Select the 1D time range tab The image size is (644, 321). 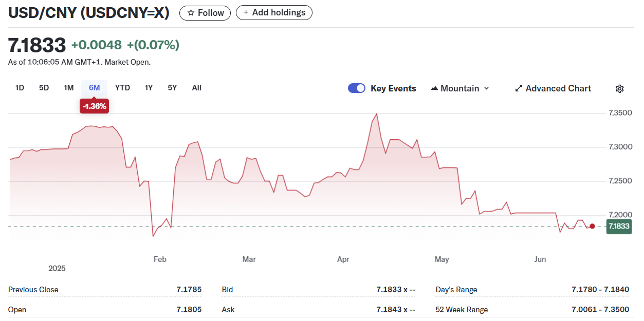click(x=20, y=88)
